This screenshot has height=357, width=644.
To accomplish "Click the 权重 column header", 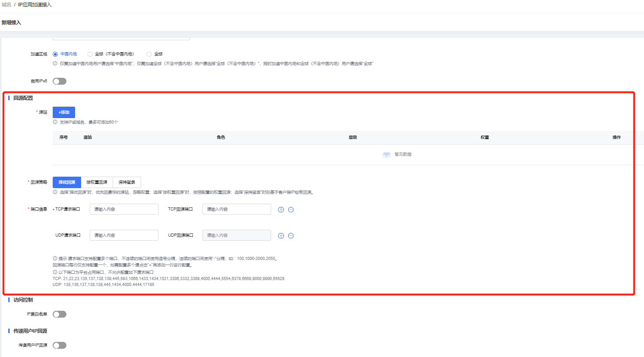I will click(x=485, y=138).
